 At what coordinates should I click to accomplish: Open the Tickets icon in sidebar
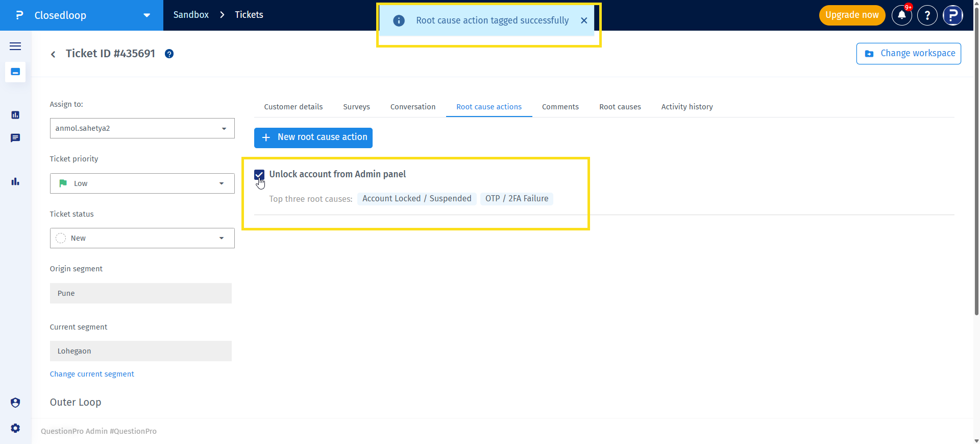[x=15, y=72]
